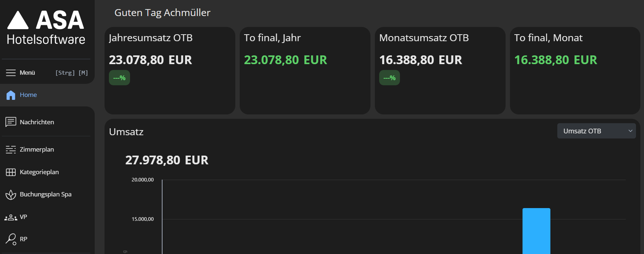This screenshot has width=644, height=254.
Task: Click the blue bar in Umsatz chart
Action: pos(536,231)
